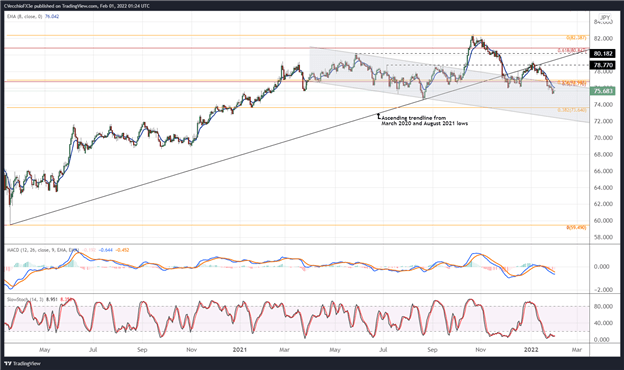Click the SlowStoch value 8.951
This screenshot has height=370, width=624.
[52, 299]
